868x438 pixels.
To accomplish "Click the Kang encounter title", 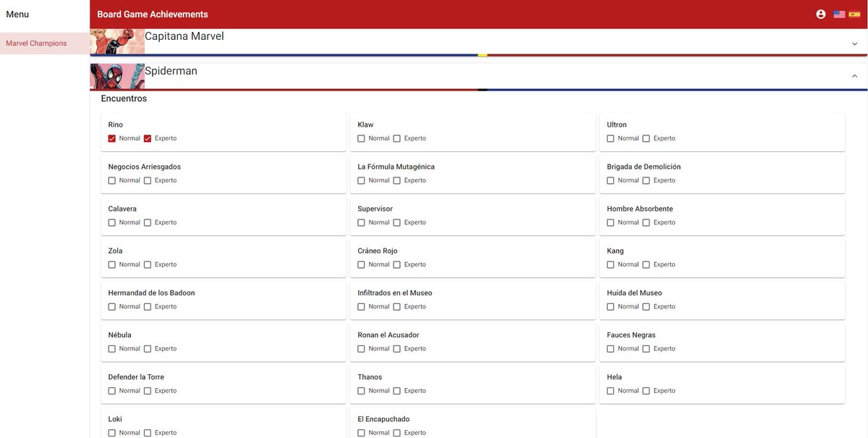I will (616, 250).
